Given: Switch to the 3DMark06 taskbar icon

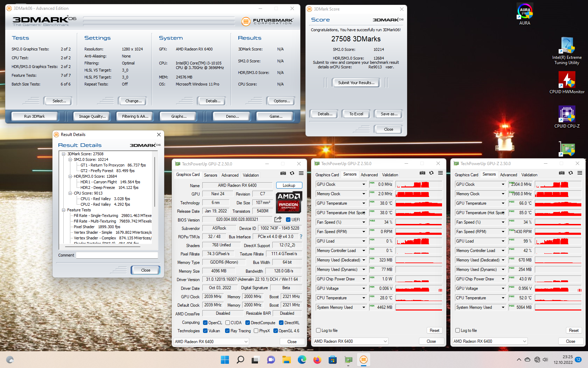Looking at the screenshot, I should click(x=364, y=360).
